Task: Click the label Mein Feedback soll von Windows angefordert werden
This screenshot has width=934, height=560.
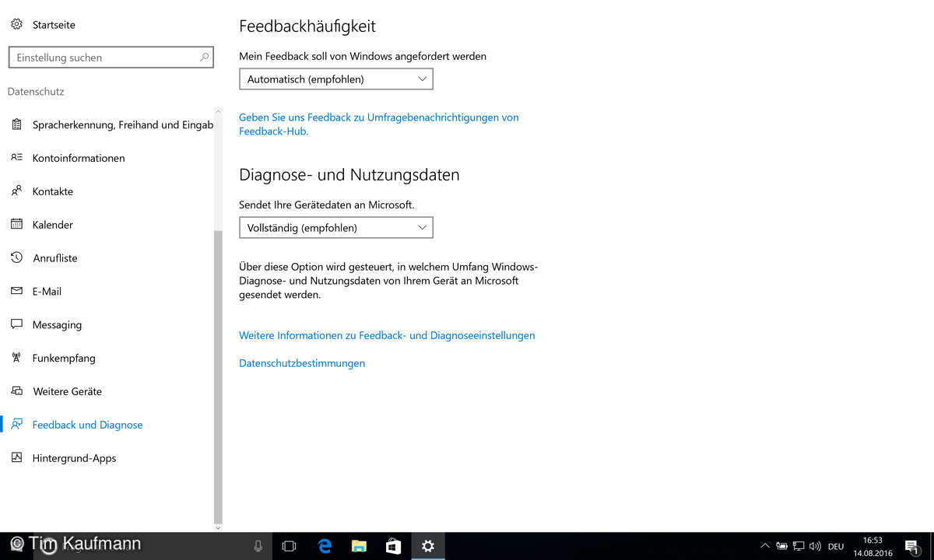Action: click(x=363, y=56)
